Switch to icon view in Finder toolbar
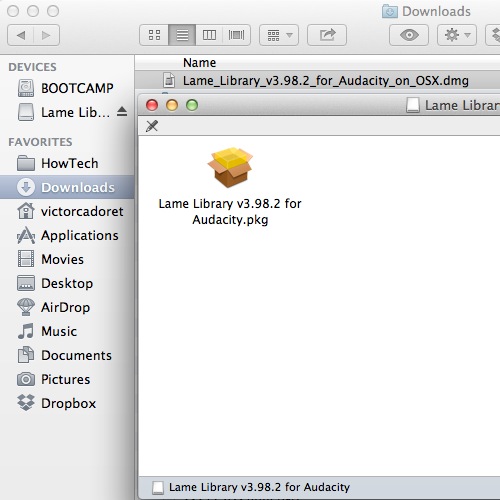The height and width of the screenshot is (500, 500). tap(154, 35)
